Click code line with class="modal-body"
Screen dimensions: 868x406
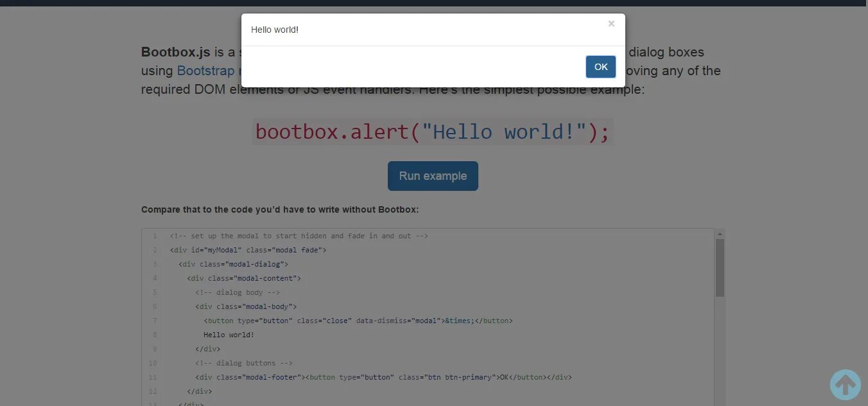click(246, 306)
